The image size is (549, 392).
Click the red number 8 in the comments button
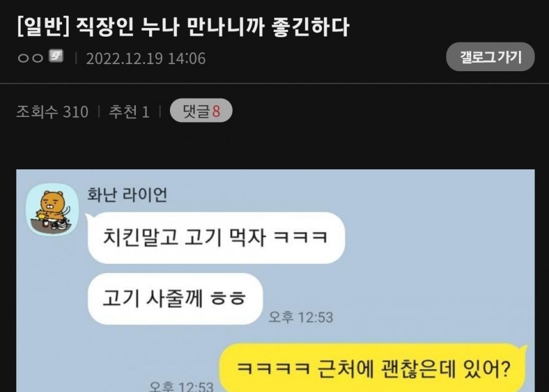point(216,111)
